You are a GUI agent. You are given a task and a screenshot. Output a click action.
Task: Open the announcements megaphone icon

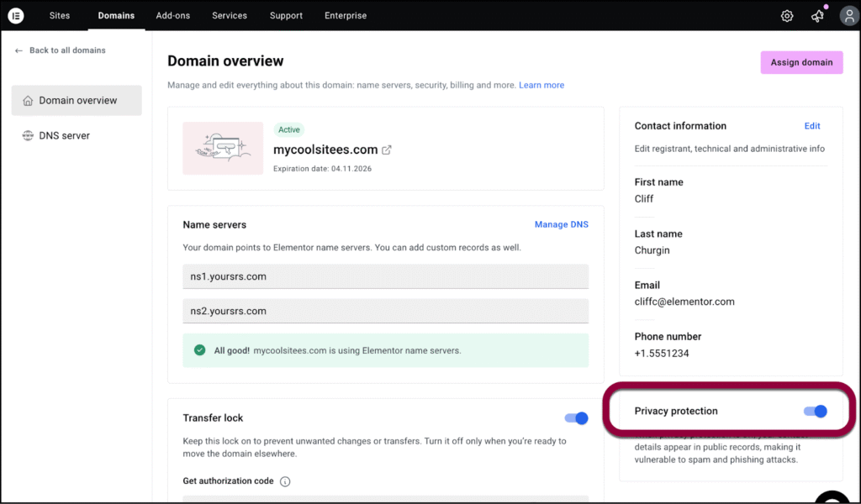point(817,16)
